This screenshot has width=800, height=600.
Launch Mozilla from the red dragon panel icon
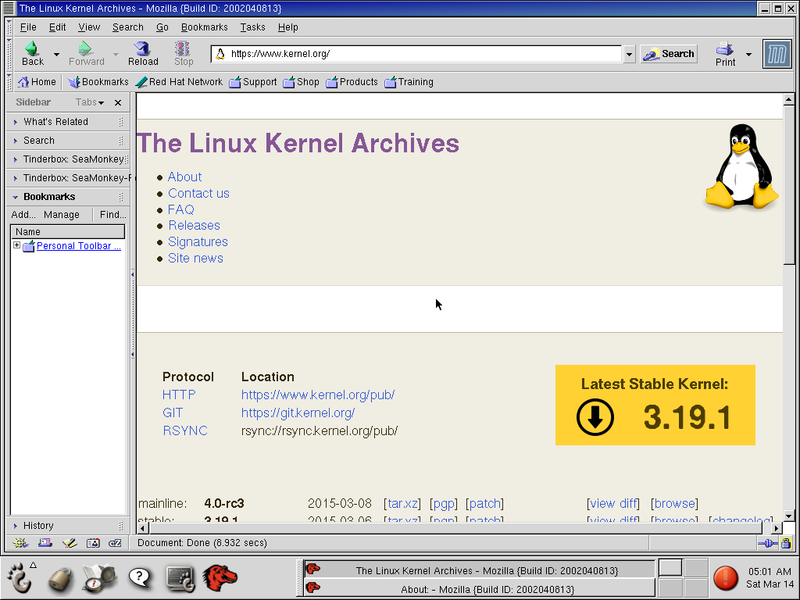tap(220, 578)
